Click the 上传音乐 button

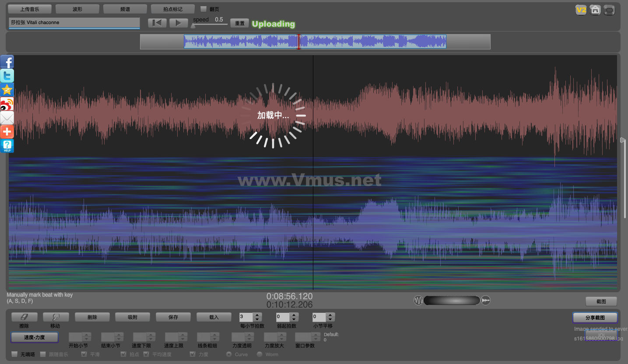(x=30, y=9)
